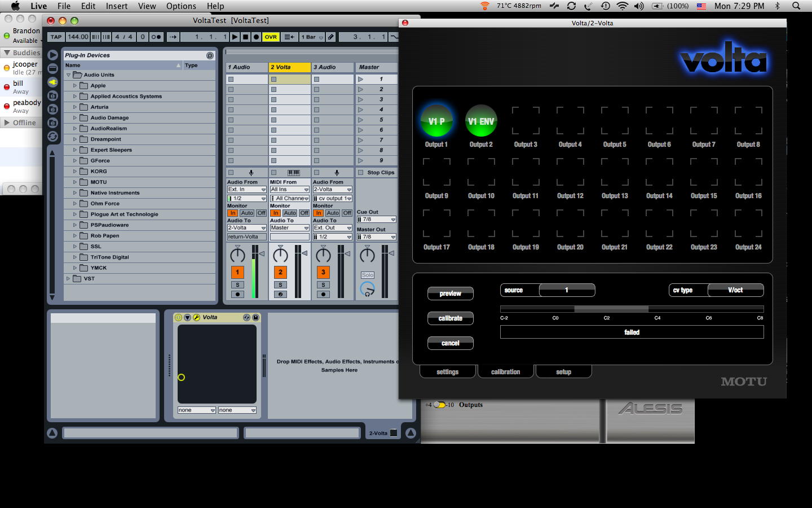Toggle track 1 activator button
Viewport: 812px width, 508px height.
coord(237,272)
